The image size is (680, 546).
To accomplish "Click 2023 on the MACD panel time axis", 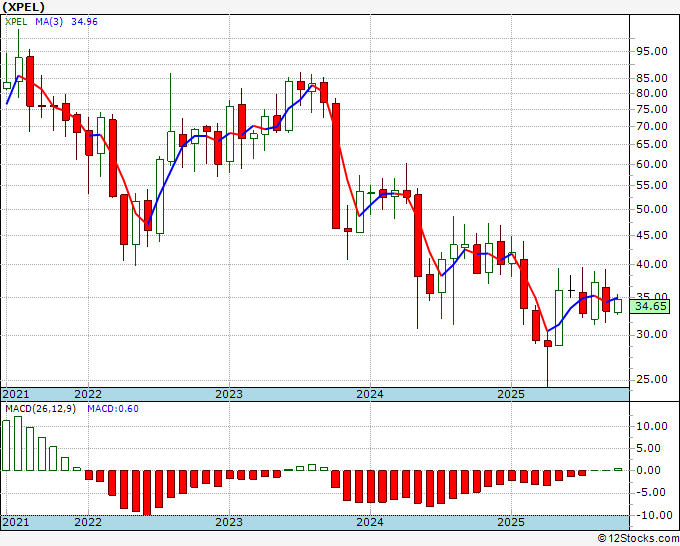I will coord(229,522).
